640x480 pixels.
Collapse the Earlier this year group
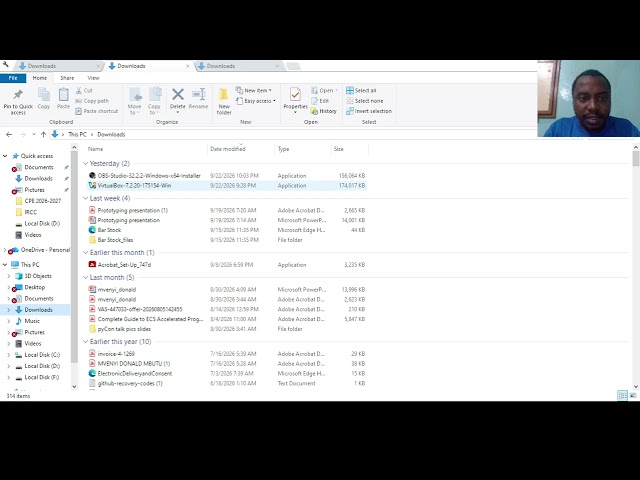click(85, 342)
